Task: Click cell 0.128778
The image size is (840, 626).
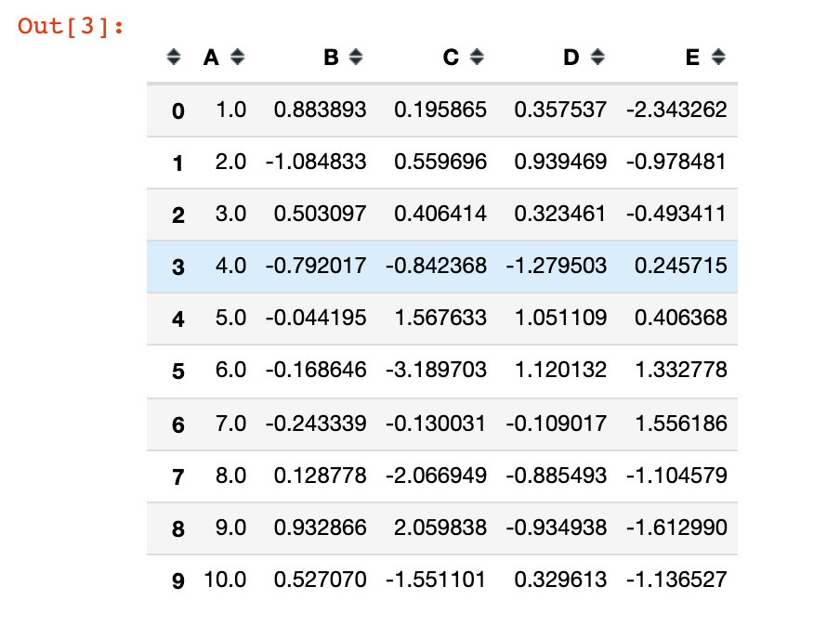Action: 321,476
